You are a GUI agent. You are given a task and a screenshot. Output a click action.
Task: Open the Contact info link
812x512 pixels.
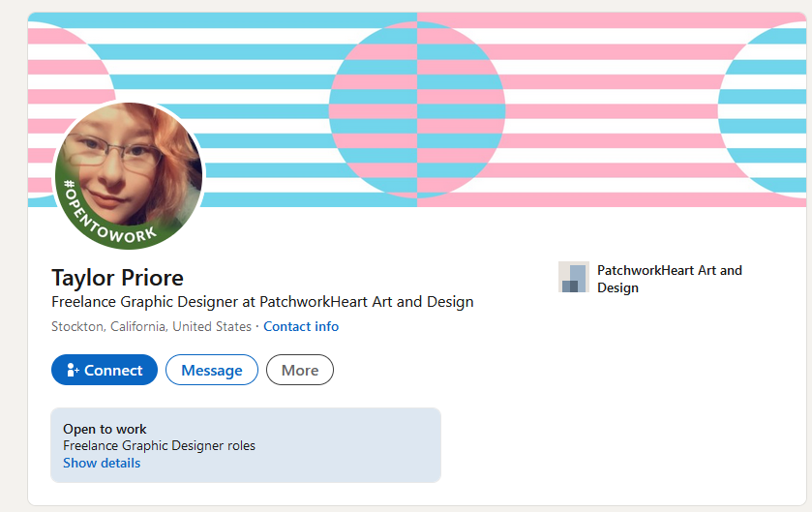[301, 326]
